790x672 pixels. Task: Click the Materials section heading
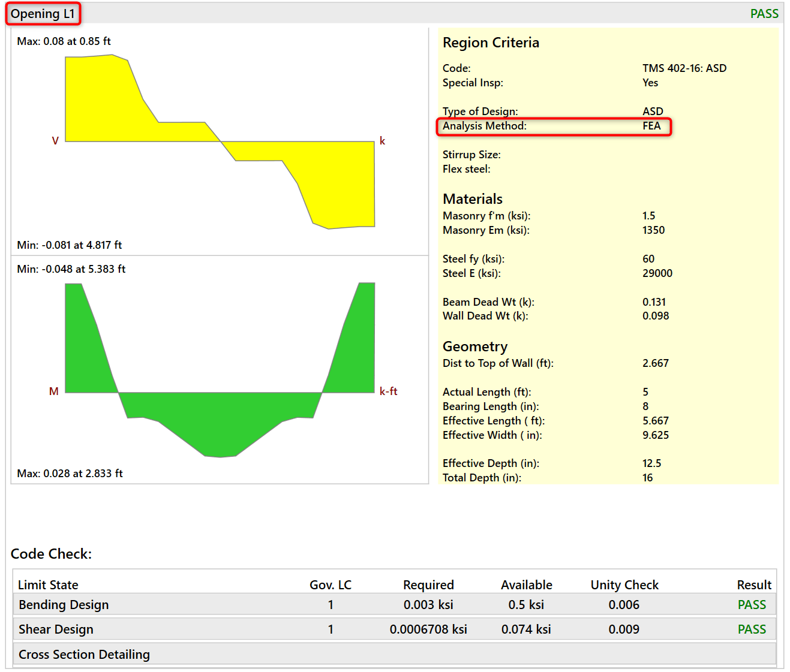pos(472,199)
